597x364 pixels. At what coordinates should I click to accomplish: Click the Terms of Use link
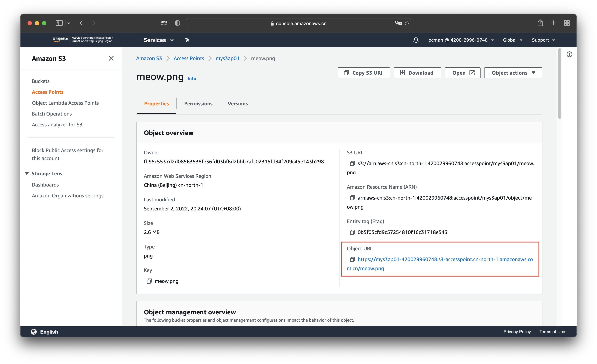(552, 332)
